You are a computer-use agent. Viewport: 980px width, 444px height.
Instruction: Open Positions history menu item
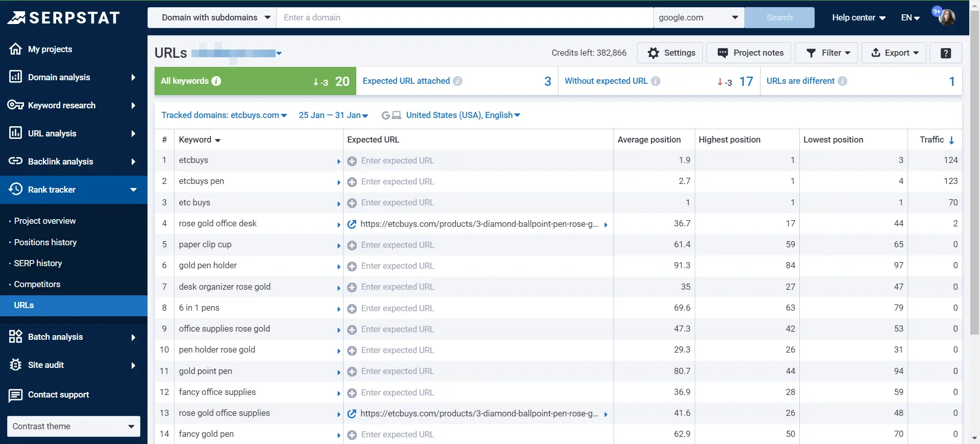click(x=45, y=242)
